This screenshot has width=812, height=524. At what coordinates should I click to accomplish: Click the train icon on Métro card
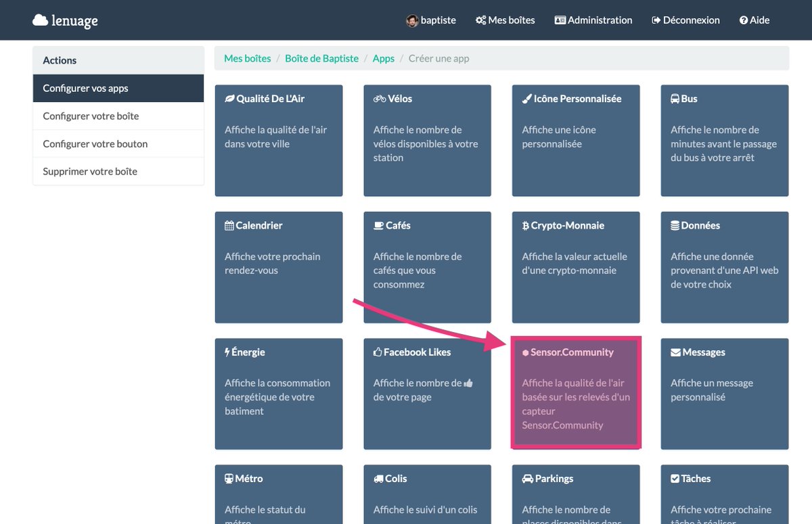tap(229, 478)
